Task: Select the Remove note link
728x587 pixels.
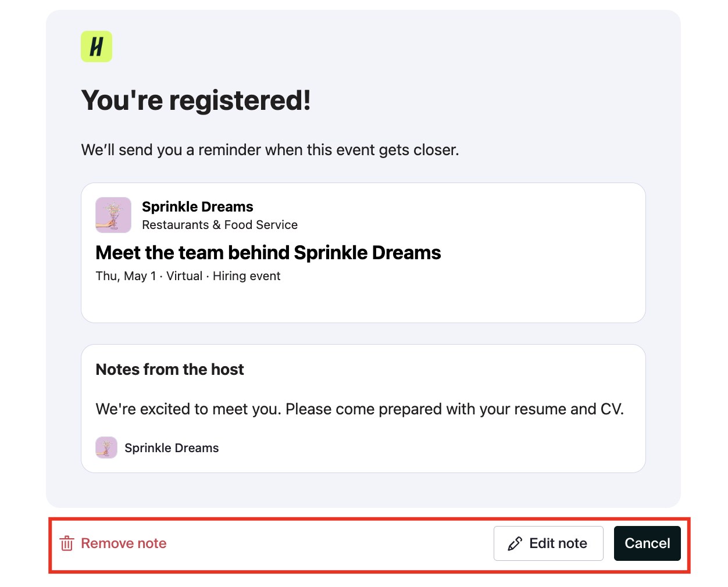Action: (x=113, y=543)
